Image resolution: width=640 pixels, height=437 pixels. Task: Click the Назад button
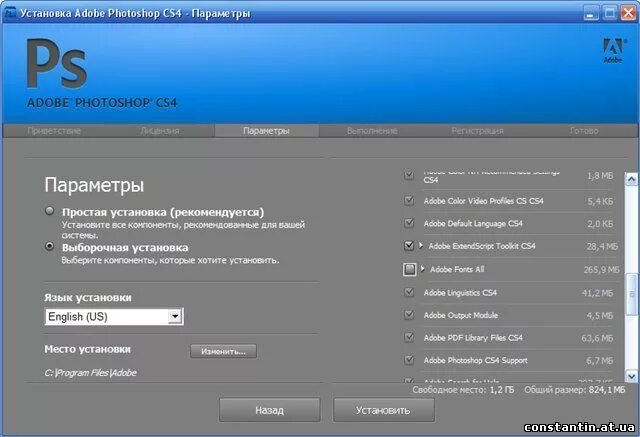tap(269, 410)
